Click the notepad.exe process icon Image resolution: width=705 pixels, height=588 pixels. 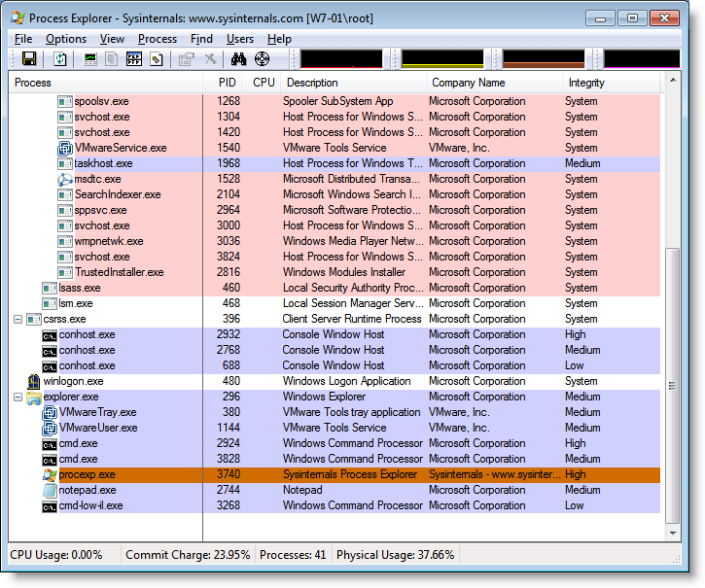click(x=50, y=490)
